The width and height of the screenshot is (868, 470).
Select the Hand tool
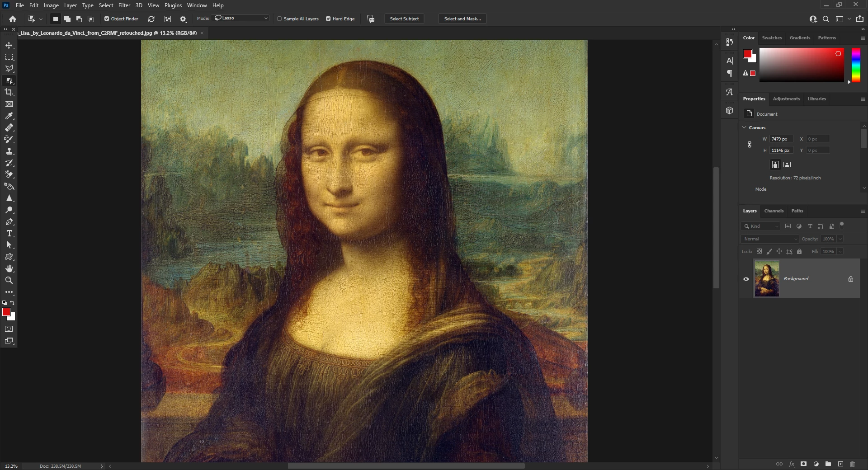tap(9, 268)
